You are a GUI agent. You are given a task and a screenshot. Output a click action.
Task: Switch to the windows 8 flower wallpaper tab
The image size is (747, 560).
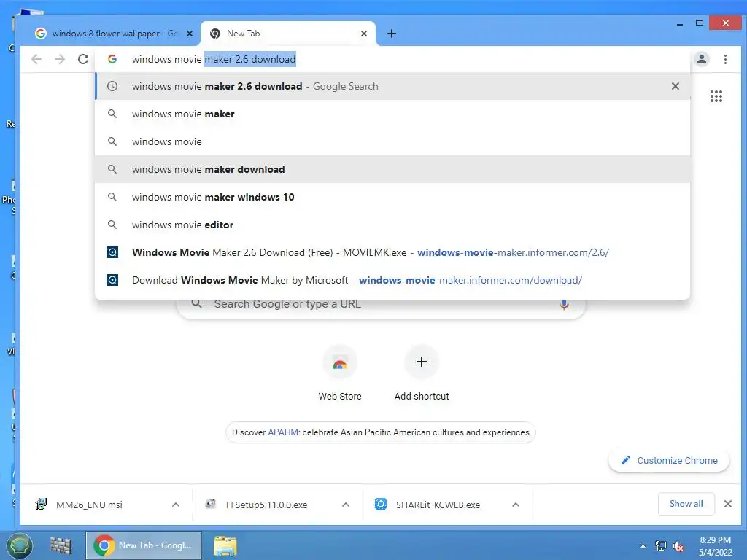(115, 34)
